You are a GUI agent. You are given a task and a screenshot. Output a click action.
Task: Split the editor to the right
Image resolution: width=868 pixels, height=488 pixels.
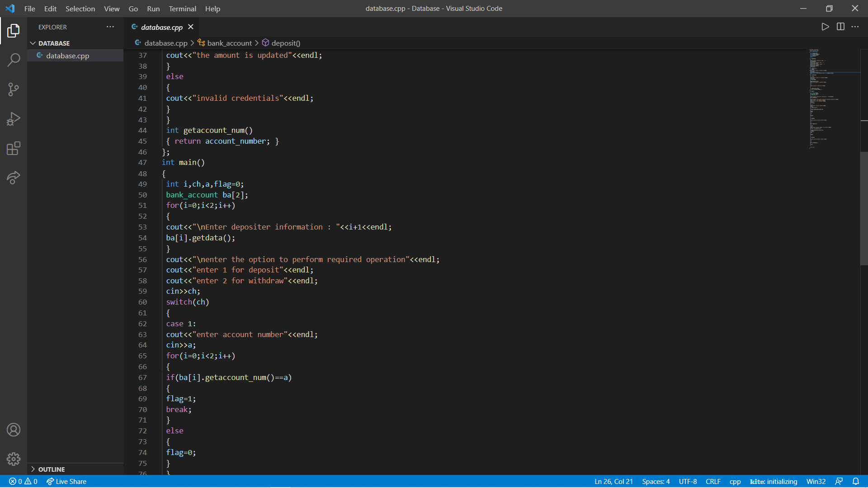[x=840, y=27]
